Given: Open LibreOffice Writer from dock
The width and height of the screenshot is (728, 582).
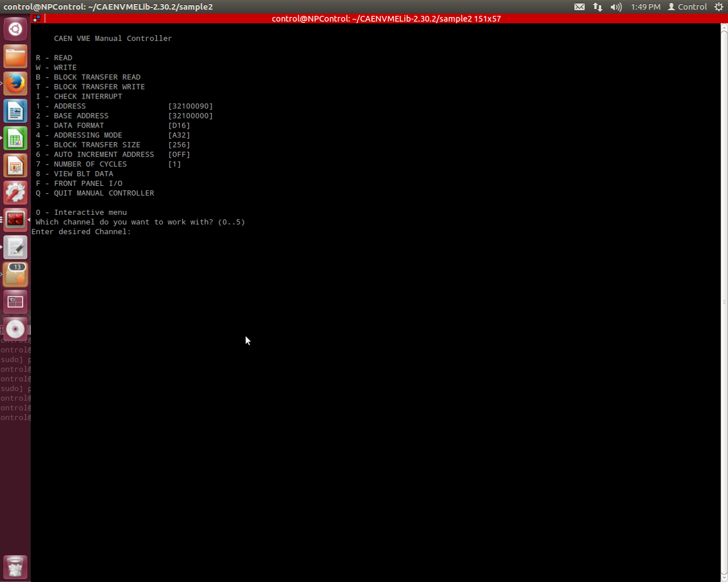Looking at the screenshot, I should [x=15, y=111].
